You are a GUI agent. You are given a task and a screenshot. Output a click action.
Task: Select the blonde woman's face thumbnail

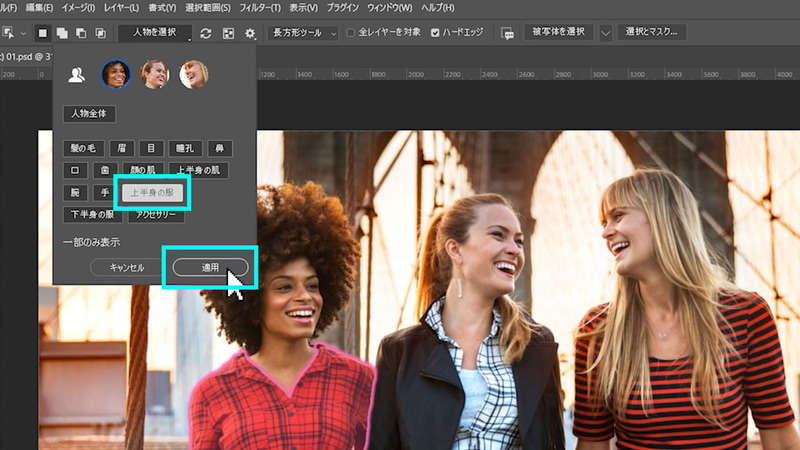click(194, 74)
